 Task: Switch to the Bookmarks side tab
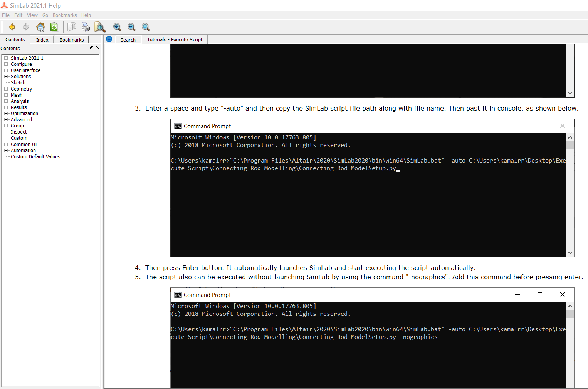click(x=72, y=40)
